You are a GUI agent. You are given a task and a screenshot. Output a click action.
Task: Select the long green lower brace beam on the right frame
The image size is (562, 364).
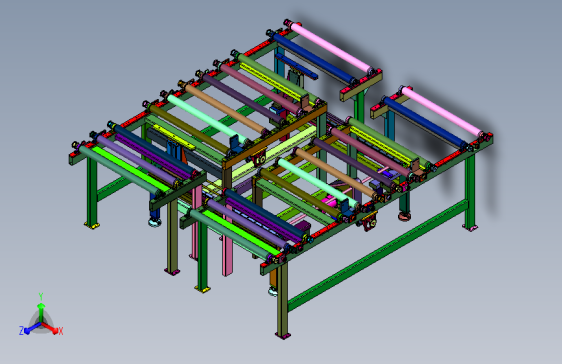378,255
